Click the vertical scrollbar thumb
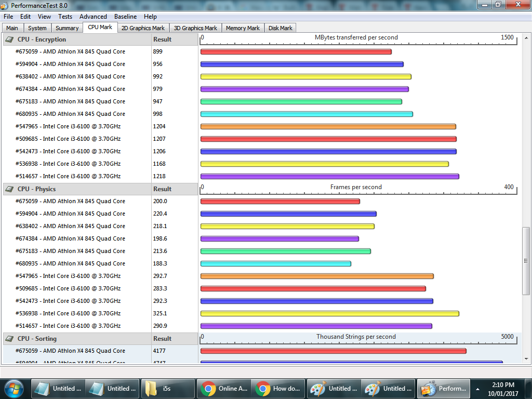Image resolution: width=532 pixels, height=399 pixels. (x=526, y=261)
